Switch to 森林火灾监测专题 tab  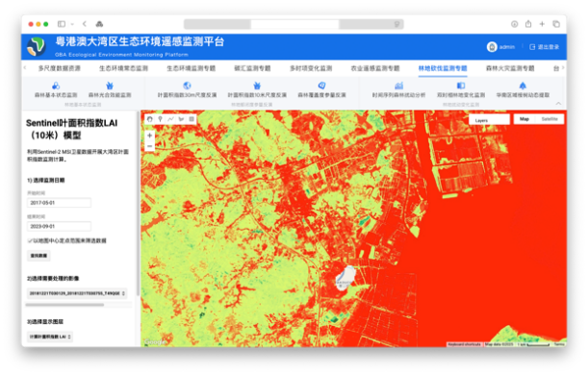pyautogui.click(x=510, y=68)
